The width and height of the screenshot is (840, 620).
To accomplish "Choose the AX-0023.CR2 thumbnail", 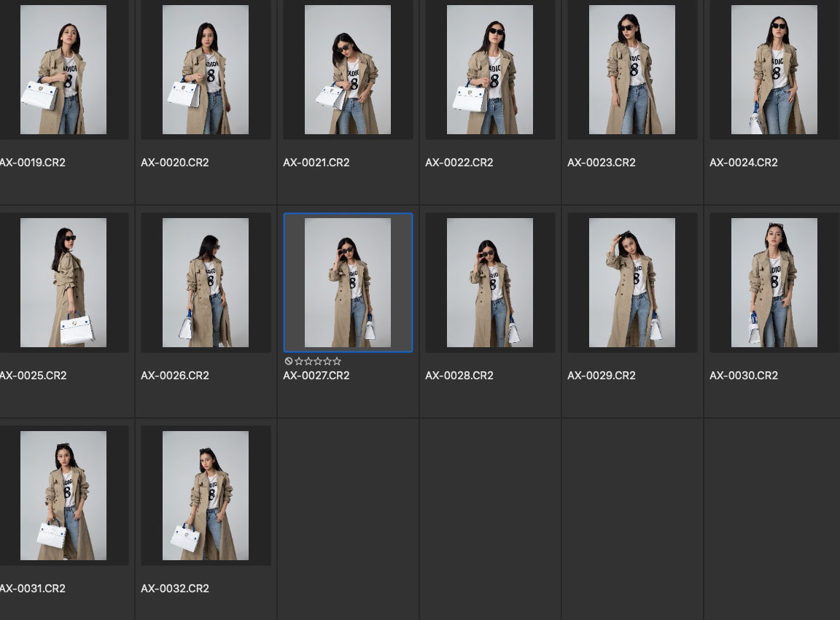I will (x=632, y=70).
